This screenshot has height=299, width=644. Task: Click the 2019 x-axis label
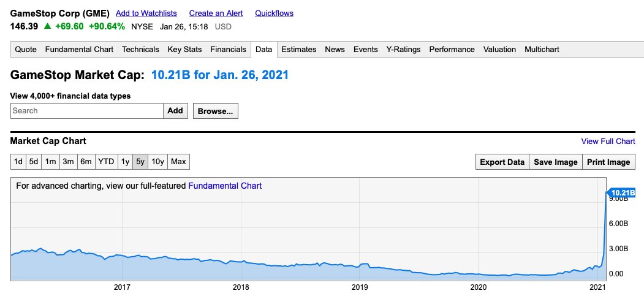[360, 287]
